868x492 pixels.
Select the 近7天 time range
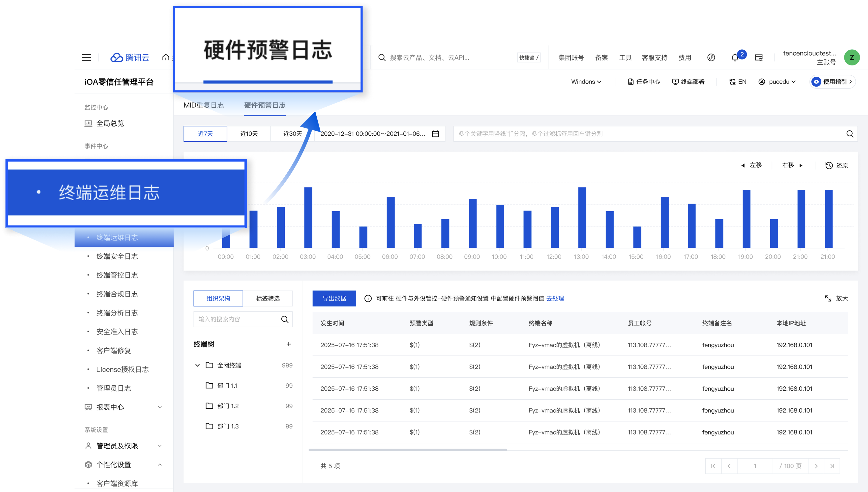tap(205, 134)
